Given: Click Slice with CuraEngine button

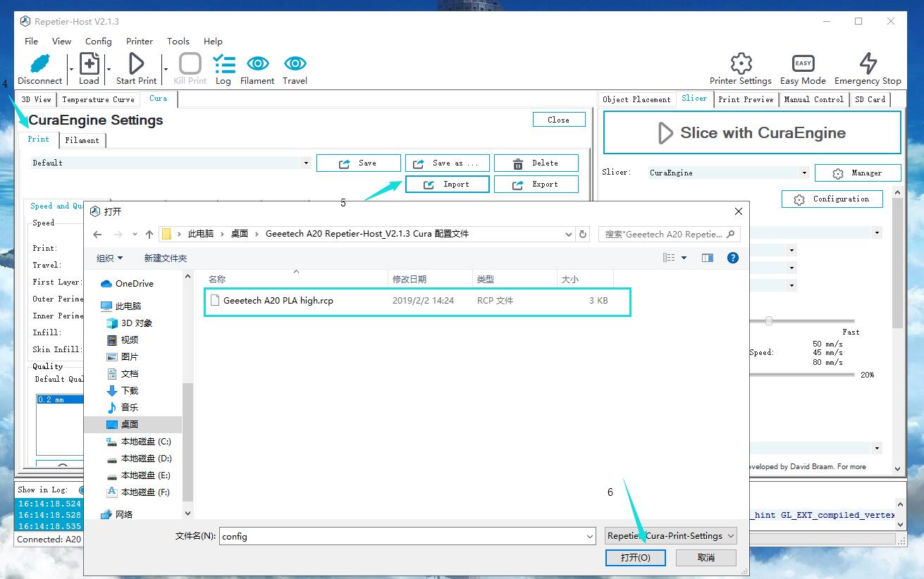Looking at the screenshot, I should 752,132.
